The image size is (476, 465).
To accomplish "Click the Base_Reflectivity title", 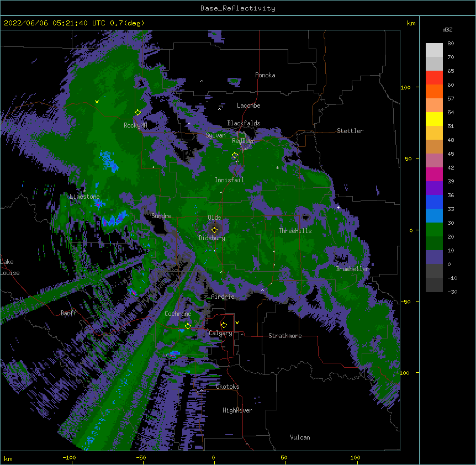I will click(238, 8).
